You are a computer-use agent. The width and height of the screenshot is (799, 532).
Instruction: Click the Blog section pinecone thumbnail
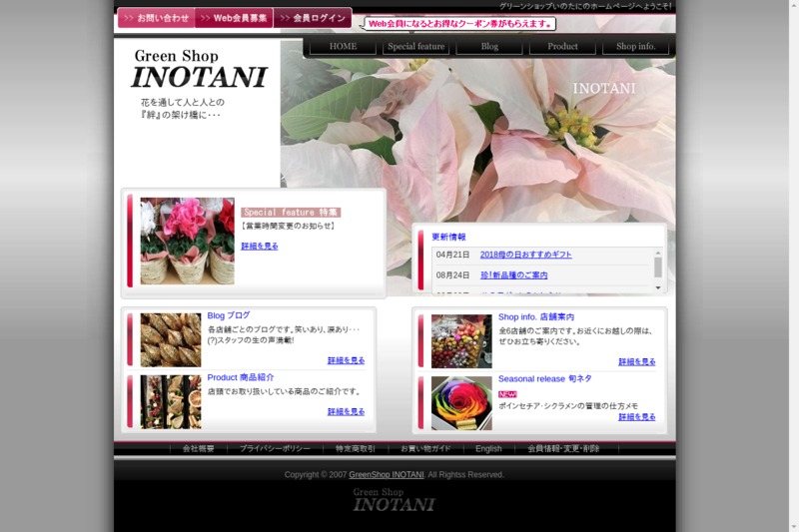click(x=171, y=339)
